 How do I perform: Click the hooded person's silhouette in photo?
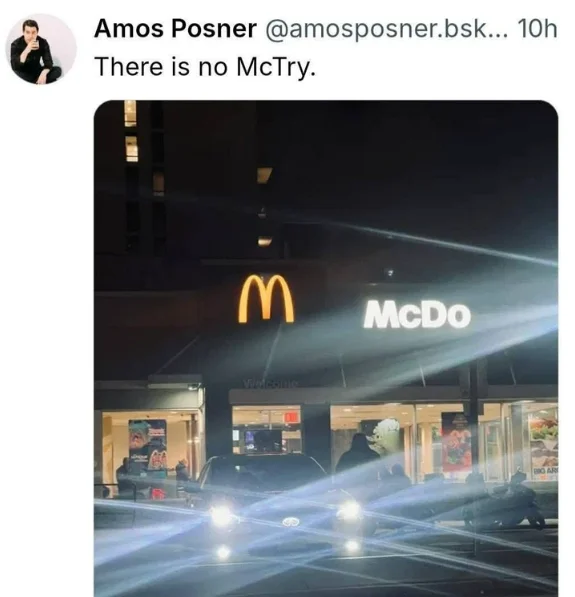pos(358,454)
